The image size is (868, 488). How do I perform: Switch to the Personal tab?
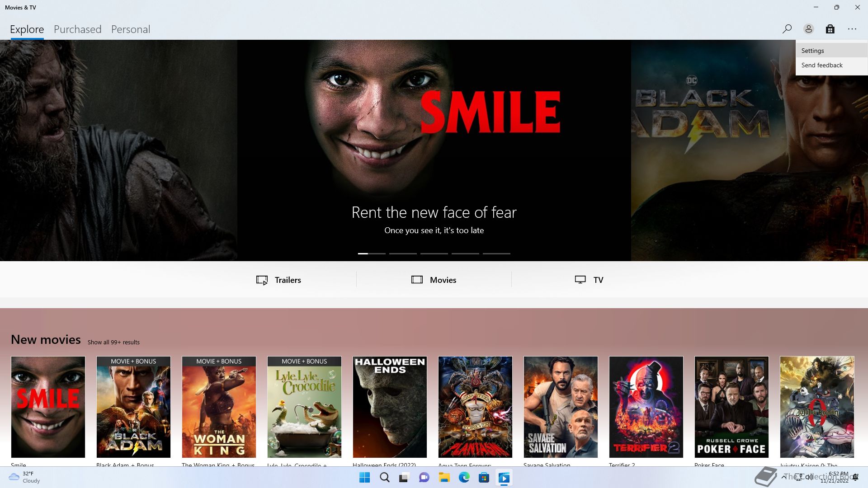coord(131,29)
